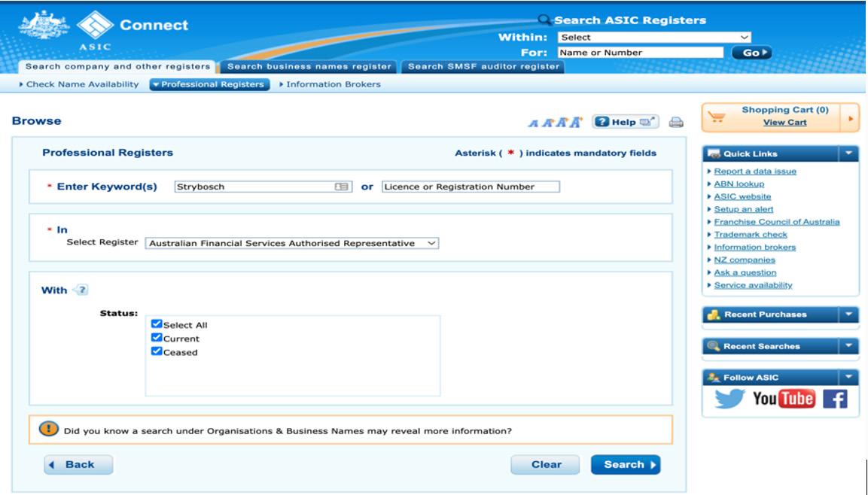Expand the Recent Purchases panel arrow
This screenshot has width=868, height=495.
[848, 314]
